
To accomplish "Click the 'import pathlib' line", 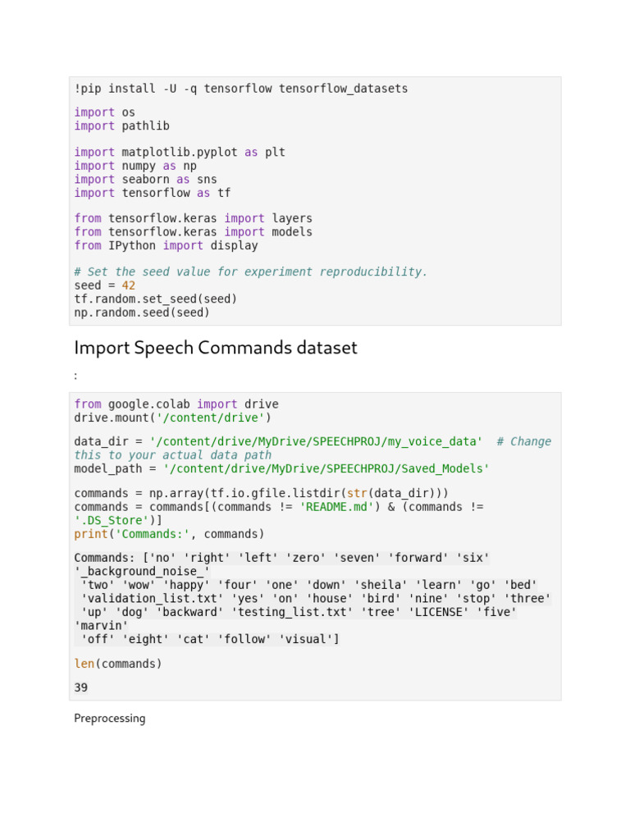I will (x=122, y=126).
